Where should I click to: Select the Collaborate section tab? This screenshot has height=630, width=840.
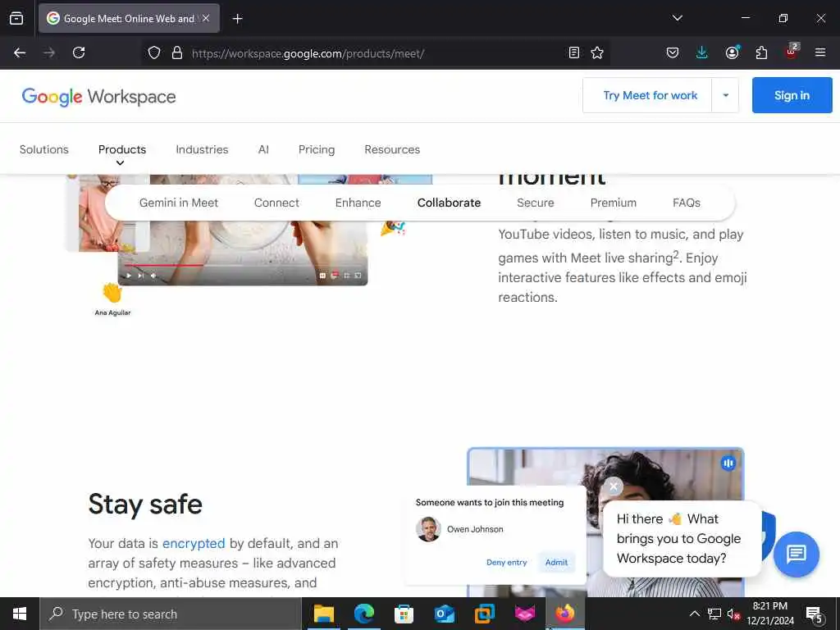click(449, 203)
